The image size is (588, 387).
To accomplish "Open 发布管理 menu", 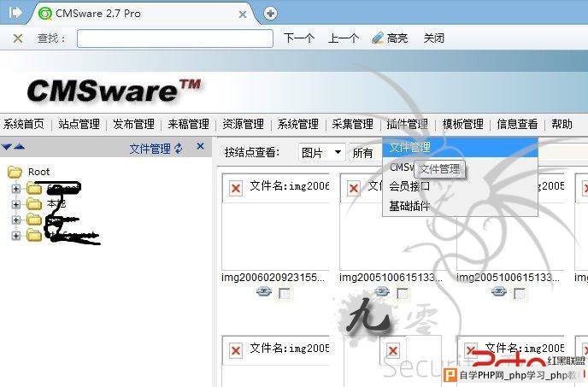I will pos(134,124).
